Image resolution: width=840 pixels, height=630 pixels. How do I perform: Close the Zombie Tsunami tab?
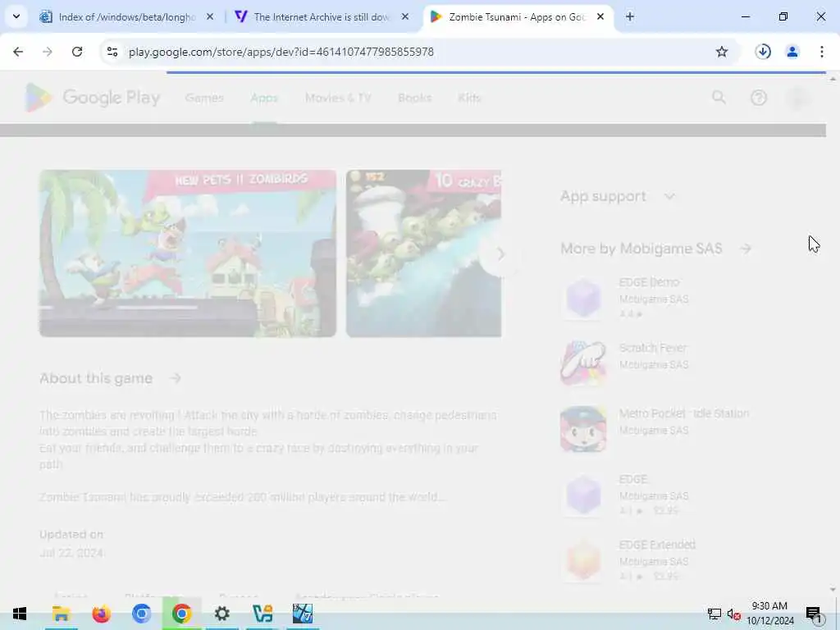[x=600, y=16]
